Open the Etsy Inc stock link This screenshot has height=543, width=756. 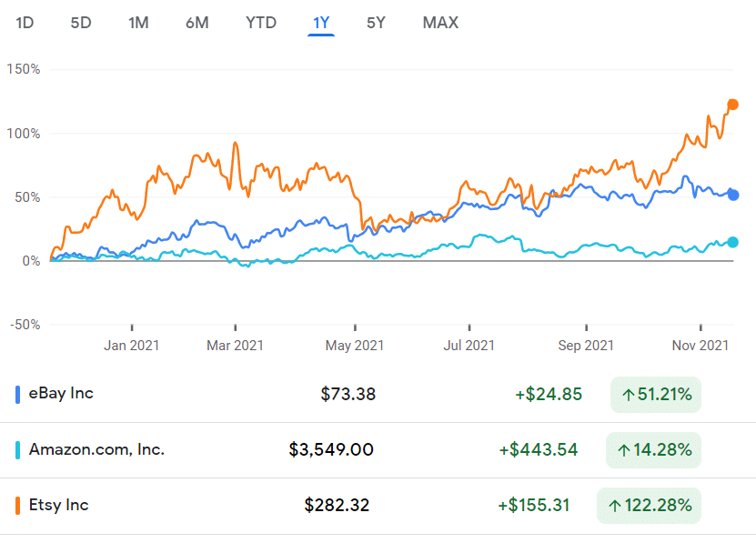click(59, 505)
